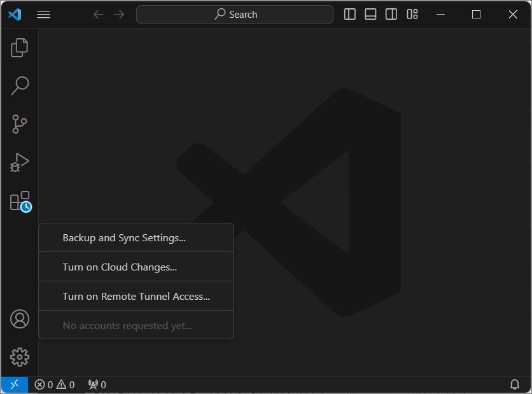
Task: Choose Turn on Remote Tunnel Access...
Action: 136,296
